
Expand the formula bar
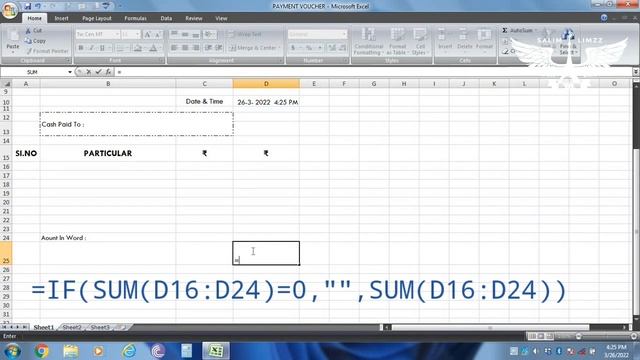[x=636, y=72]
